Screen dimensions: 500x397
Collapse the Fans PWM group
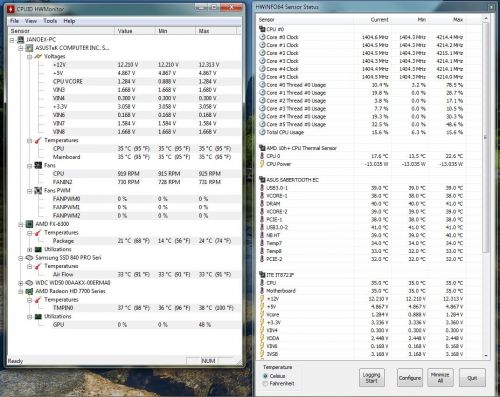point(29,191)
